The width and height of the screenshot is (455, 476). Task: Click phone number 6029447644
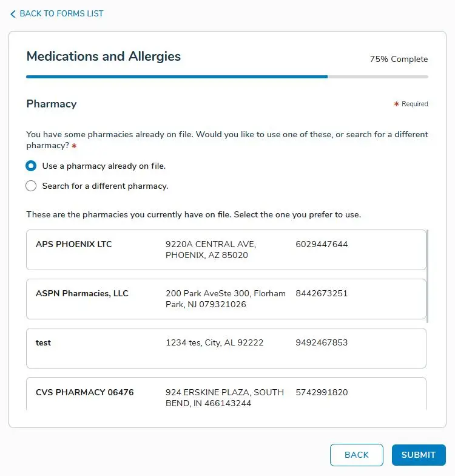point(322,245)
